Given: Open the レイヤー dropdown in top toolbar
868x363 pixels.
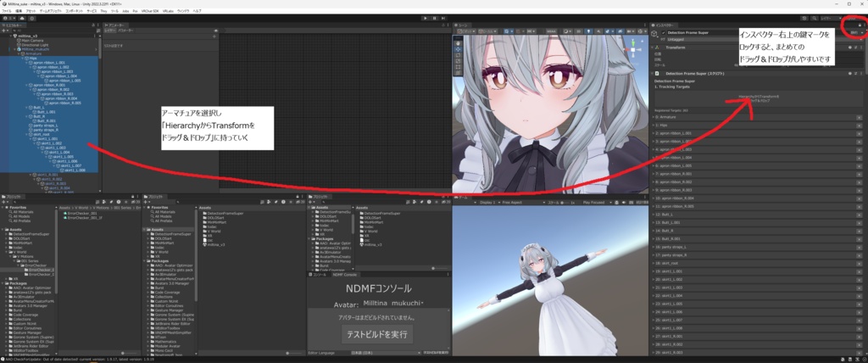Looking at the screenshot, I should pyautogui.click(x=831, y=19).
